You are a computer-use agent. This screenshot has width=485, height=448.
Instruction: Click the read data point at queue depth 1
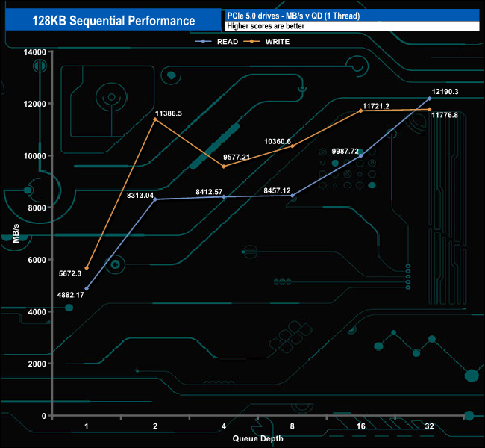click(87, 288)
